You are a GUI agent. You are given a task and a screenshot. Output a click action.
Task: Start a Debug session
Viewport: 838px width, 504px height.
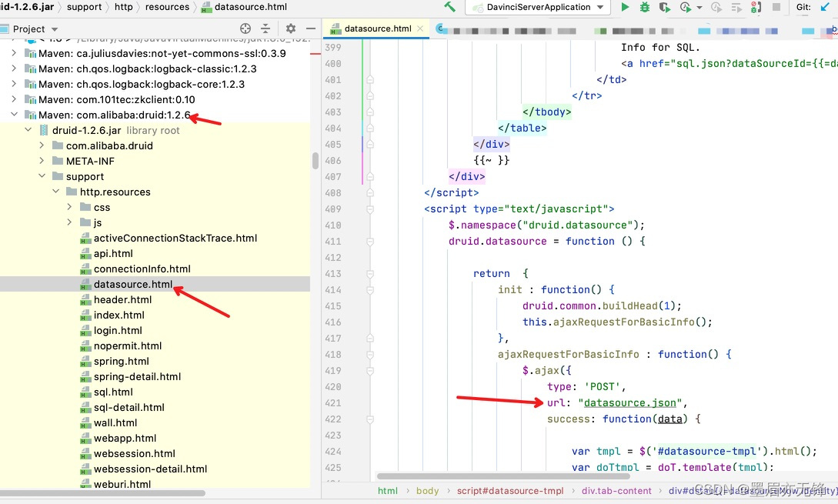pyautogui.click(x=644, y=8)
